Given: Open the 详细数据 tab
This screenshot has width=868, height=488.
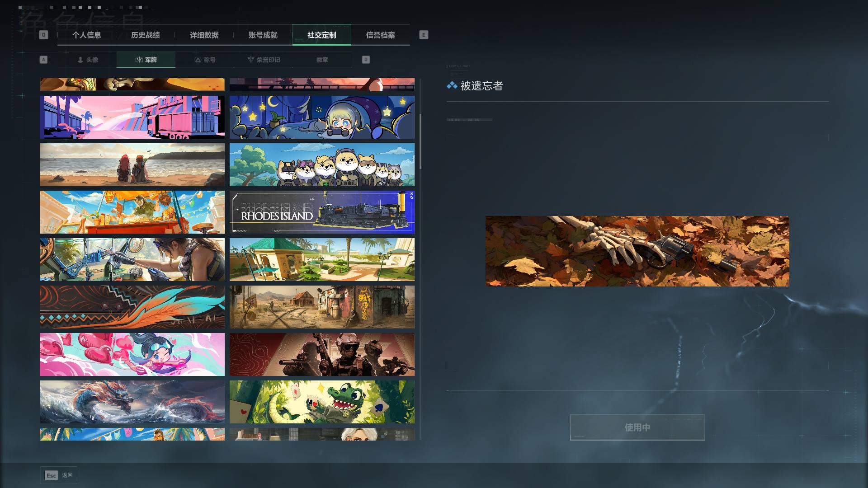Looking at the screenshot, I should [x=204, y=35].
